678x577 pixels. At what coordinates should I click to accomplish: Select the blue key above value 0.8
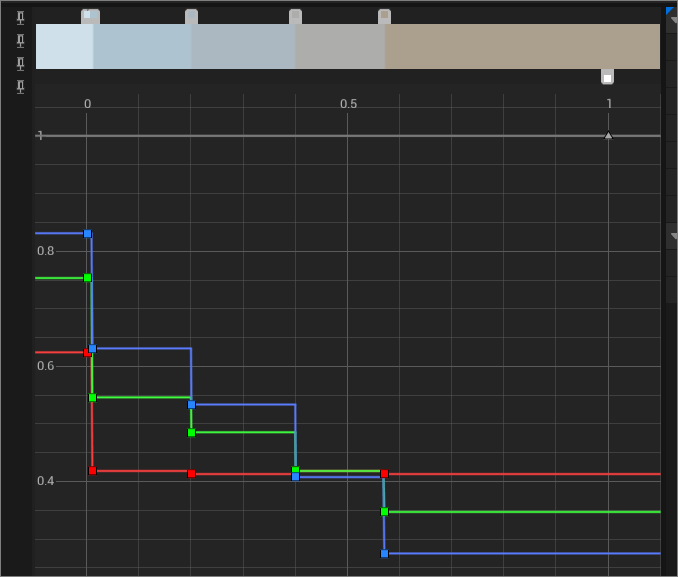[x=87, y=234]
